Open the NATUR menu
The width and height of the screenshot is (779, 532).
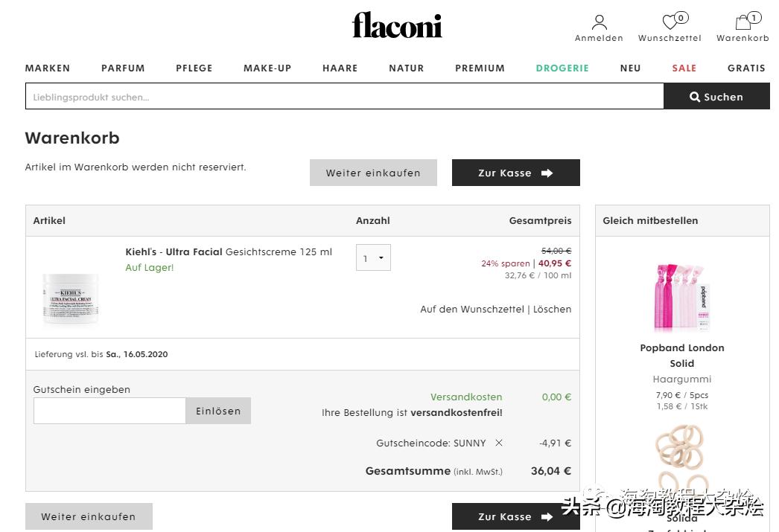[x=407, y=68]
